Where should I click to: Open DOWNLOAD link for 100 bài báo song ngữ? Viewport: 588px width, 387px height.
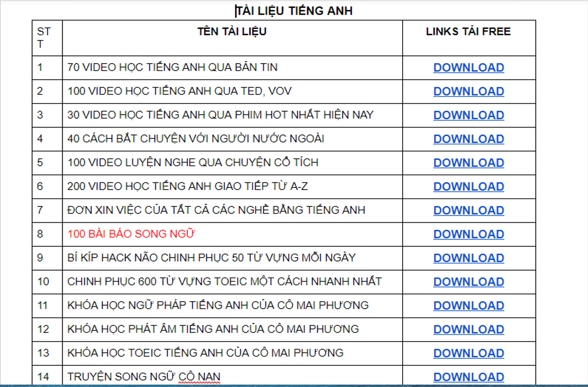(468, 234)
